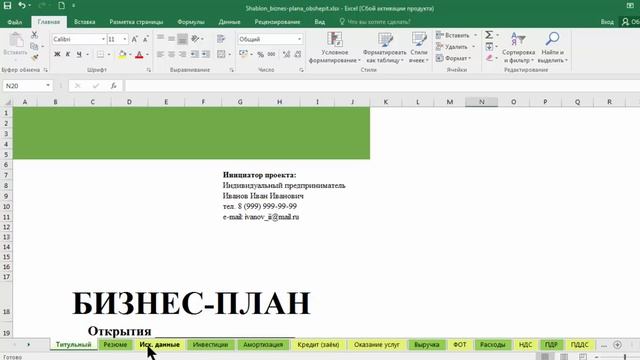Switch to the Данные ribbon tab
The width and height of the screenshot is (640, 360).
point(229,22)
